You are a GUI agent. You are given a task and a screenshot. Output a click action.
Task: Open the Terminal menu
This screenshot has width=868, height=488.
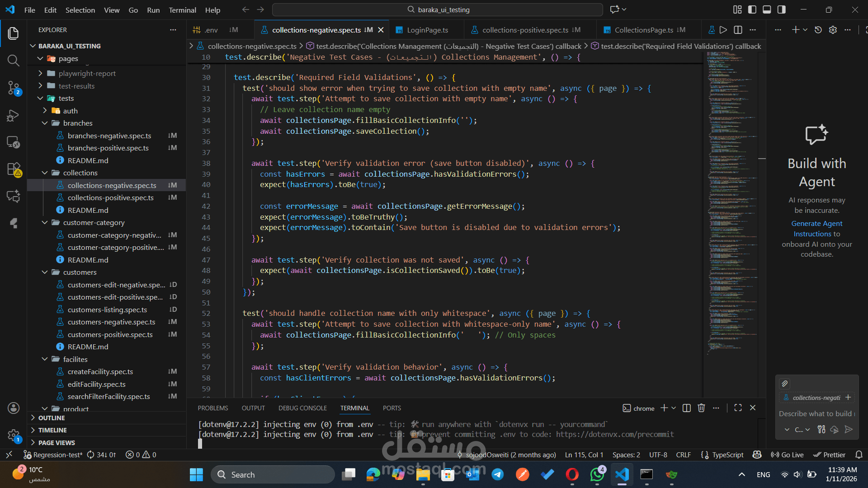pyautogui.click(x=182, y=10)
